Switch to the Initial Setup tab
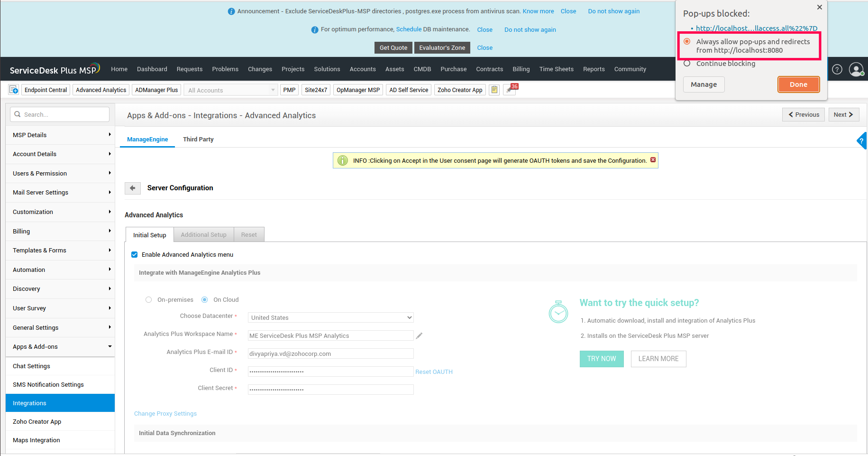This screenshot has height=456, width=868. point(150,235)
